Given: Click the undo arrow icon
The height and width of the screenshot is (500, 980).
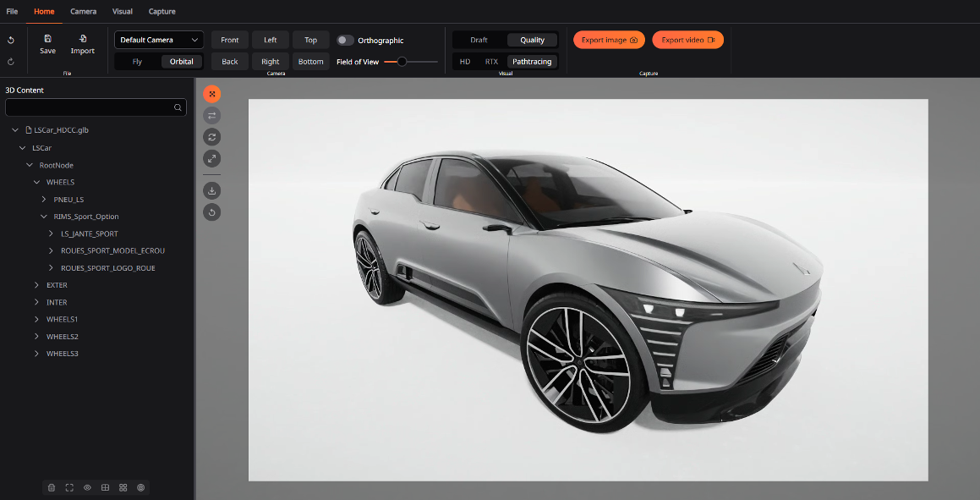Looking at the screenshot, I should (11, 41).
